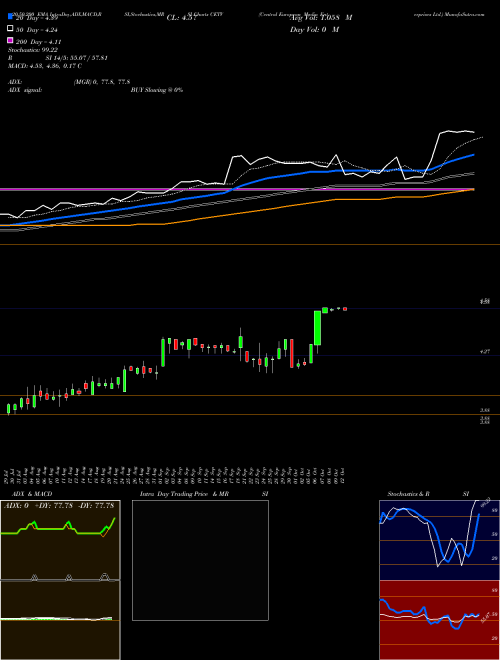Click the 'Intra Day Trading Price & MRSI' title
Viewport: 500px width, 660px height.
(204, 494)
